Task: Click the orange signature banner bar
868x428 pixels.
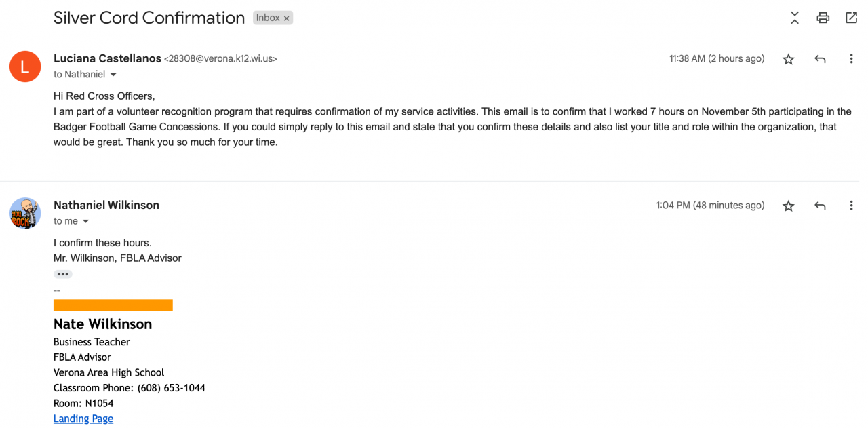Action: pos(113,305)
